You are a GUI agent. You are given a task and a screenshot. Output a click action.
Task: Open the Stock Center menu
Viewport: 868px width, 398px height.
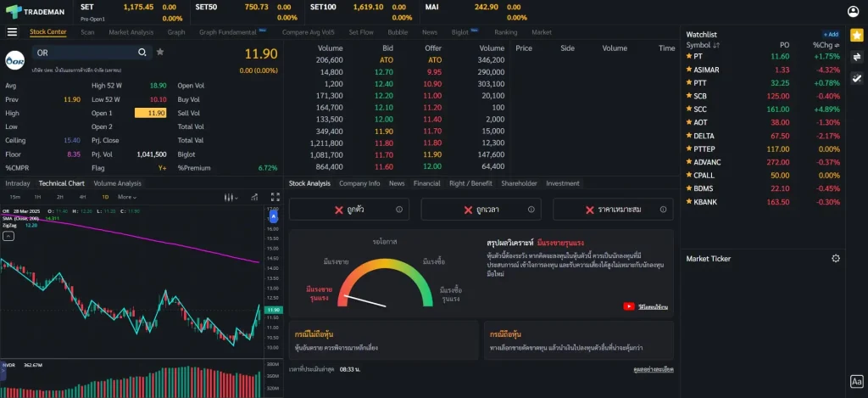(48, 32)
